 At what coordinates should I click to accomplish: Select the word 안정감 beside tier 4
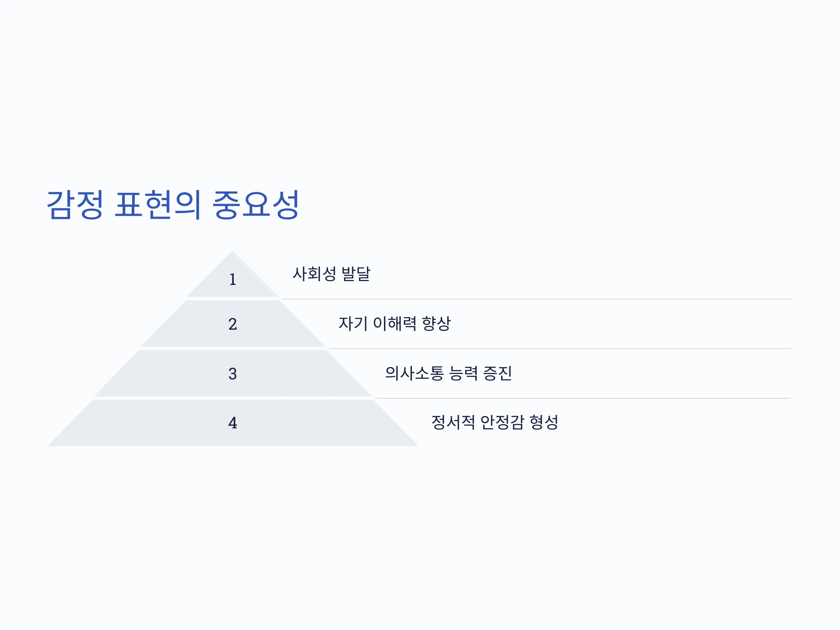coord(502,422)
